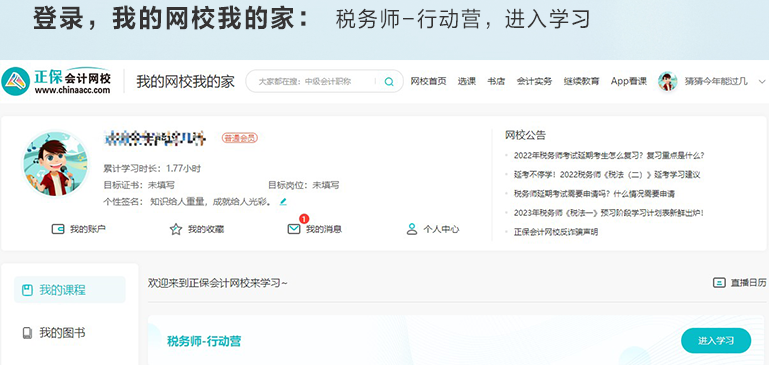The width and height of the screenshot is (769, 365).
Task: Click the username 猜猜今年能过几 in header
Action: (717, 81)
